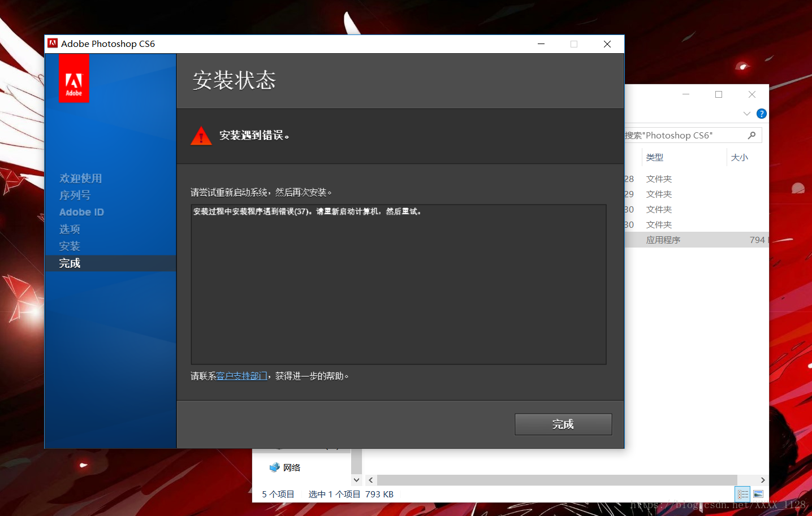
Task: Minimize the Explorer window
Action: coord(686,94)
